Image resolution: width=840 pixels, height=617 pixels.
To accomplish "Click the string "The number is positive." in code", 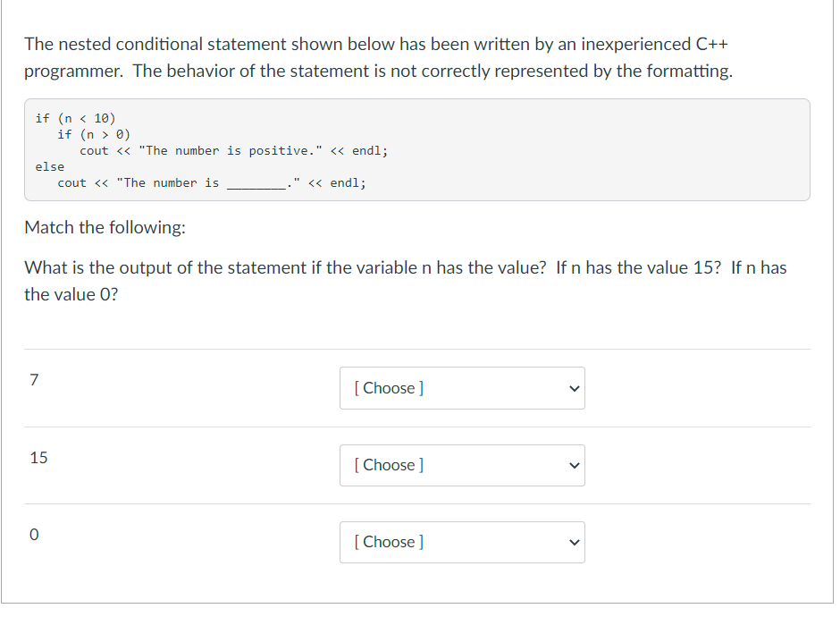I will (231, 150).
